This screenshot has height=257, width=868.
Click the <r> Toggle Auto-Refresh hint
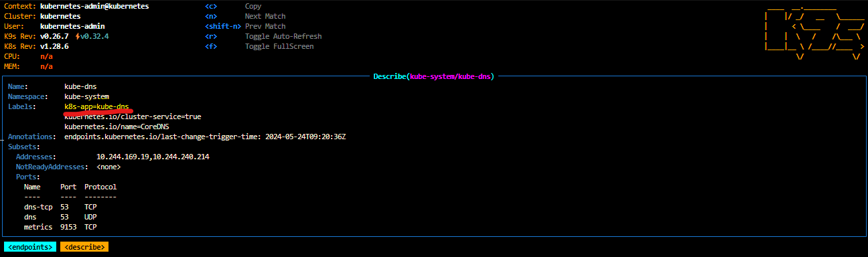[x=263, y=36]
